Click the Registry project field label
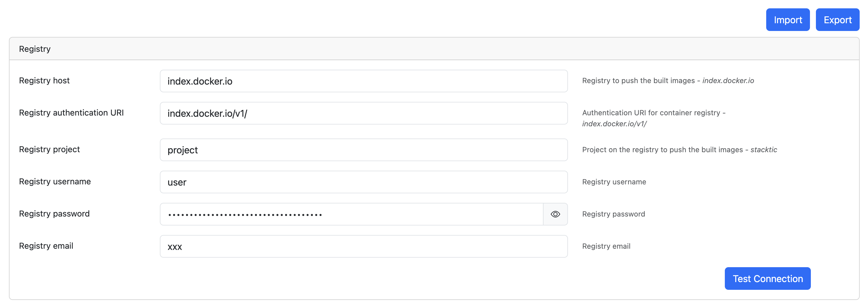Screen dimensions: 868x305 pyautogui.click(x=49, y=149)
